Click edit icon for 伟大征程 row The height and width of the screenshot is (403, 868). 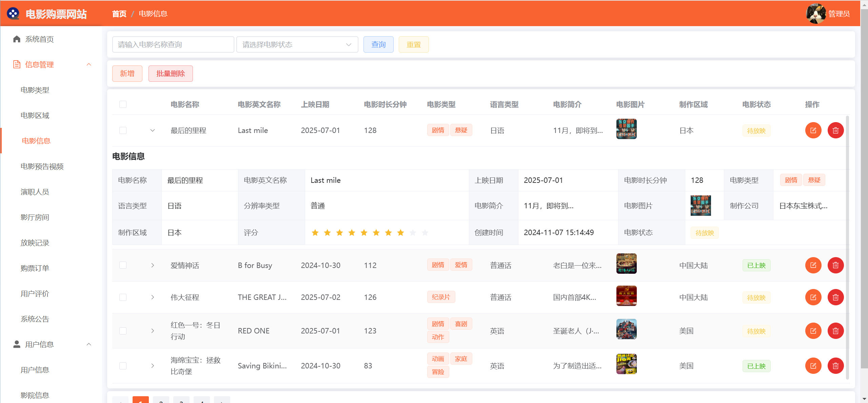pyautogui.click(x=813, y=298)
